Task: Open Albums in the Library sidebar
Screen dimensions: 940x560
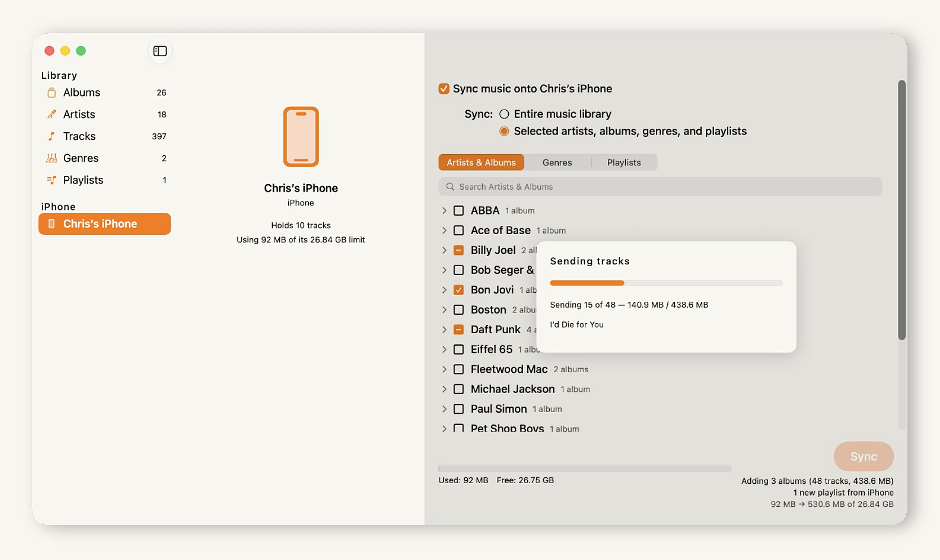Action: (x=105, y=93)
